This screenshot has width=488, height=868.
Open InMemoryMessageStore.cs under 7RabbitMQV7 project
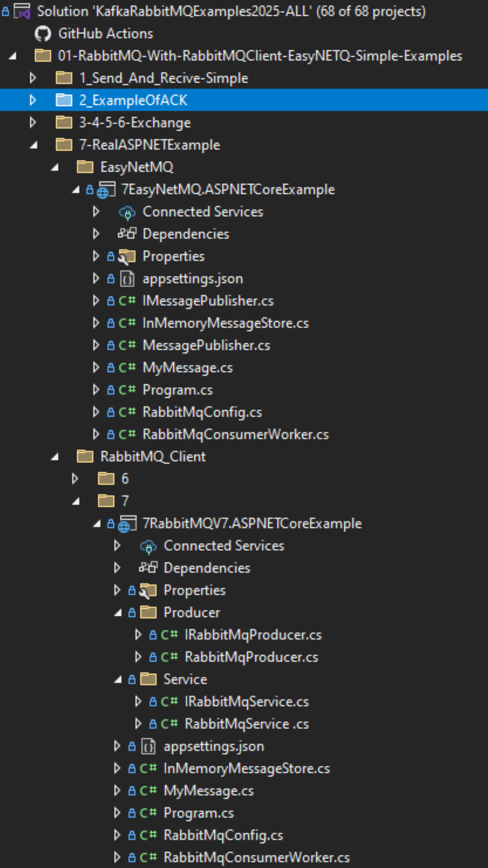[x=246, y=769]
